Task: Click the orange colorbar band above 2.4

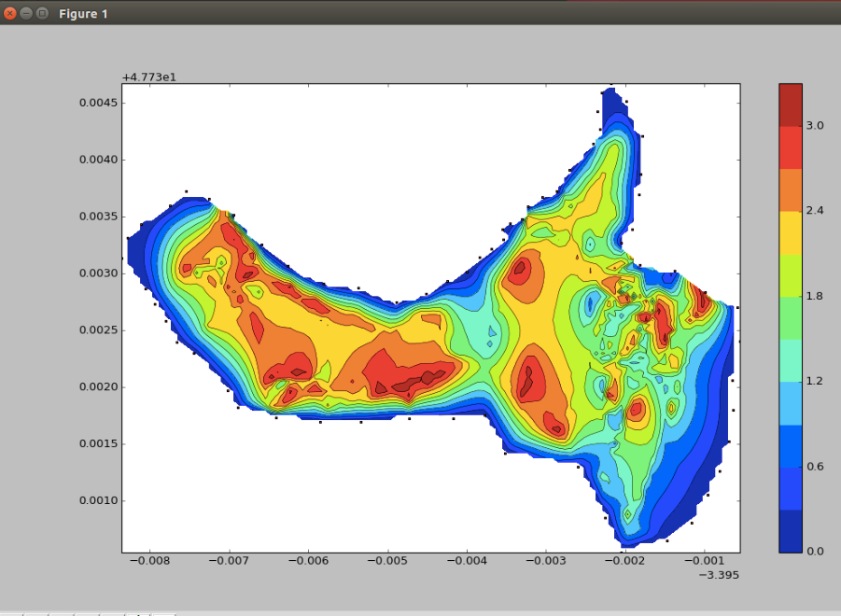Action: (791, 190)
